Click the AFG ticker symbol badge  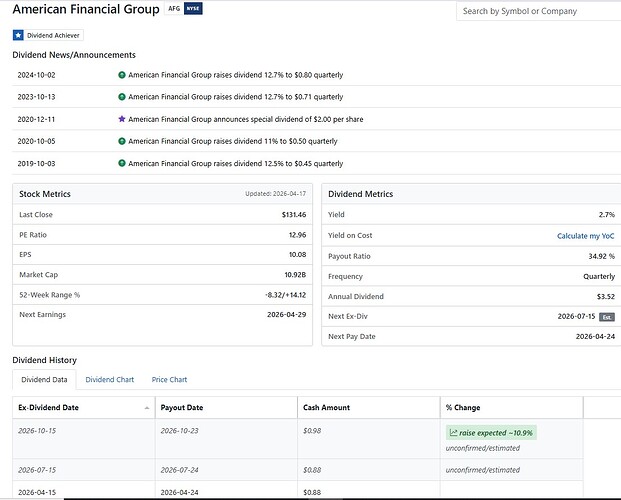[x=174, y=8]
